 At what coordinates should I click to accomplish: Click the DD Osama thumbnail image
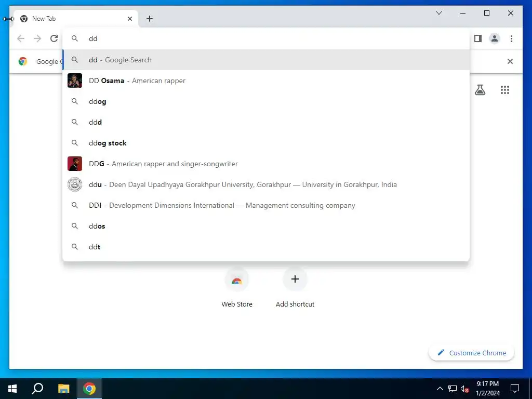(75, 81)
